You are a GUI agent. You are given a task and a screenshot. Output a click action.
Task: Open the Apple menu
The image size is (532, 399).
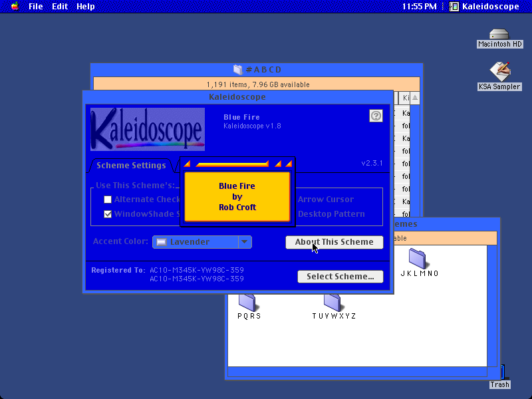pyautogui.click(x=15, y=6)
